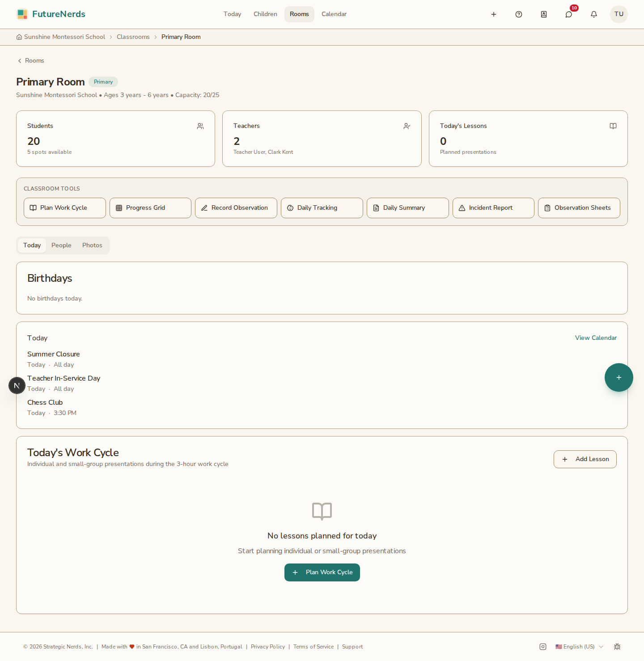The height and width of the screenshot is (661, 644).
Task: Click the Today's Lessons book icon
Action: coord(613,126)
